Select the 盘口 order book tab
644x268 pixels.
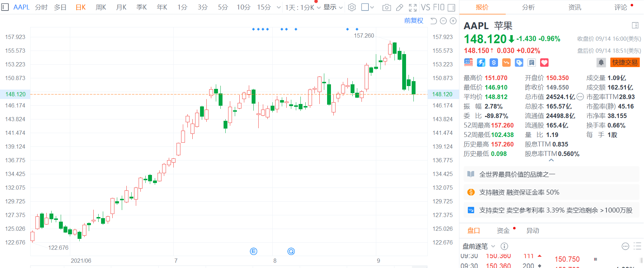pyautogui.click(x=473, y=230)
